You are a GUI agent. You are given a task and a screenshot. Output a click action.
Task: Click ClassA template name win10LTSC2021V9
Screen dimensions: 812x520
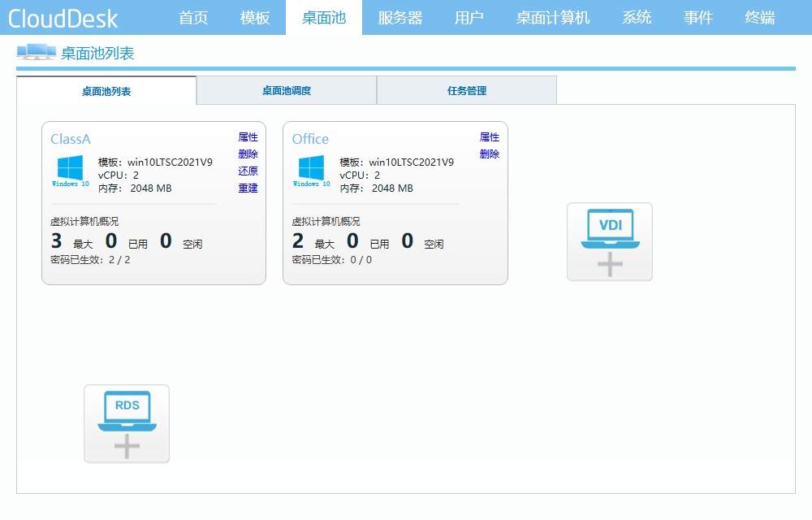pyautogui.click(x=170, y=162)
